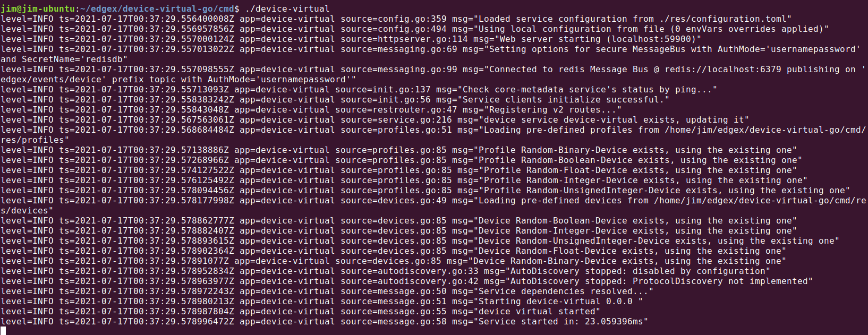Click source=autodiscovery.go:33 reference

coord(410,271)
